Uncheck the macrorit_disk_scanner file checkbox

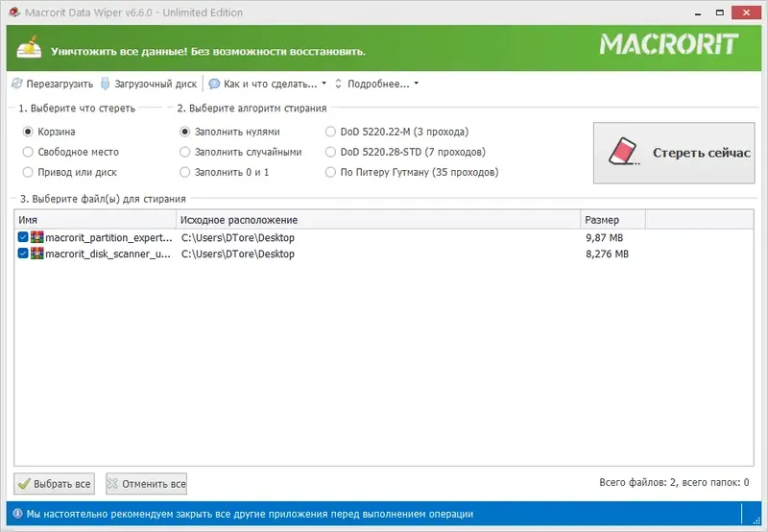pyautogui.click(x=23, y=254)
